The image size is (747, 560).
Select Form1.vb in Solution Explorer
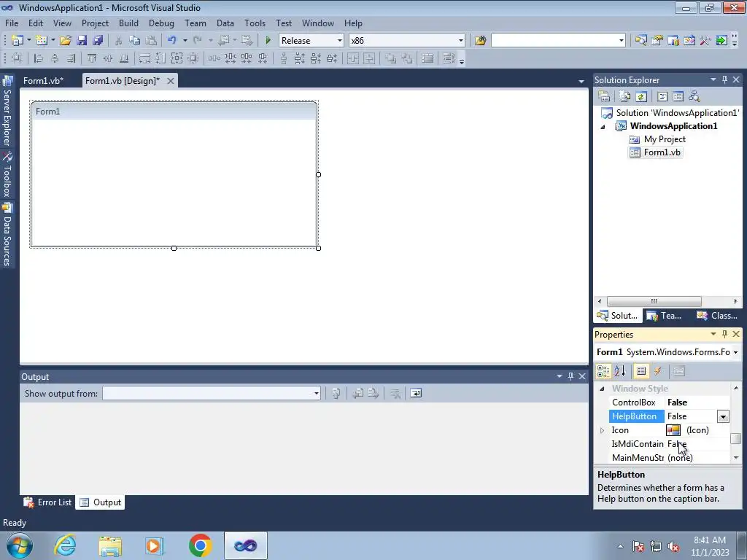(662, 152)
